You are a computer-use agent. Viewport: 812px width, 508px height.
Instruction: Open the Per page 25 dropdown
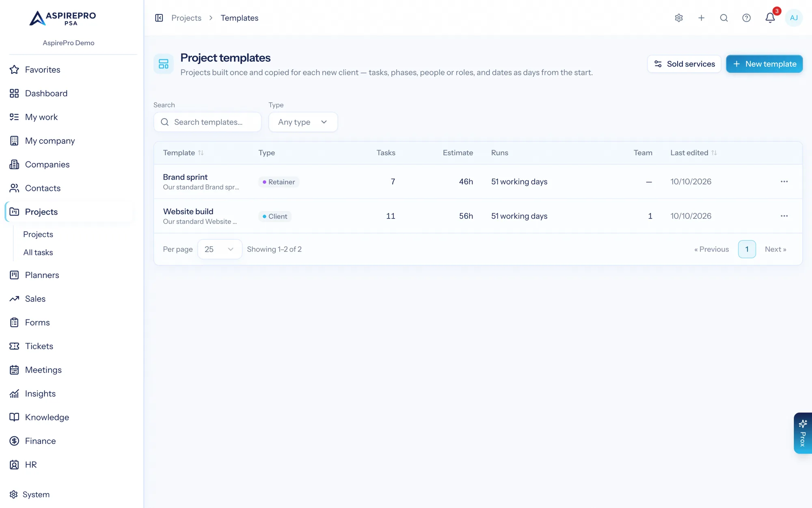pyautogui.click(x=220, y=249)
